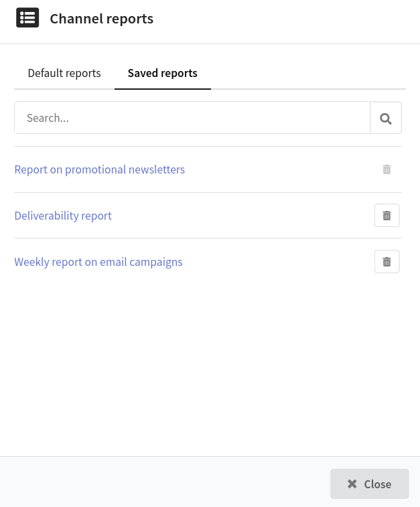Run the saved reports search
Image resolution: width=420 pixels, height=507 pixels.
(386, 118)
